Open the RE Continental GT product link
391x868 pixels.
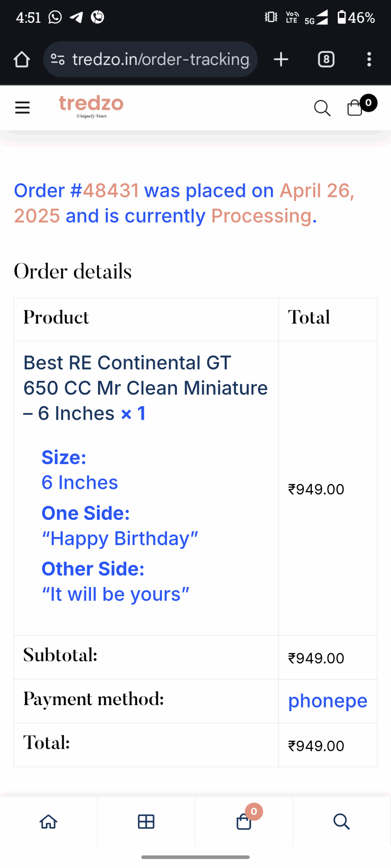145,388
